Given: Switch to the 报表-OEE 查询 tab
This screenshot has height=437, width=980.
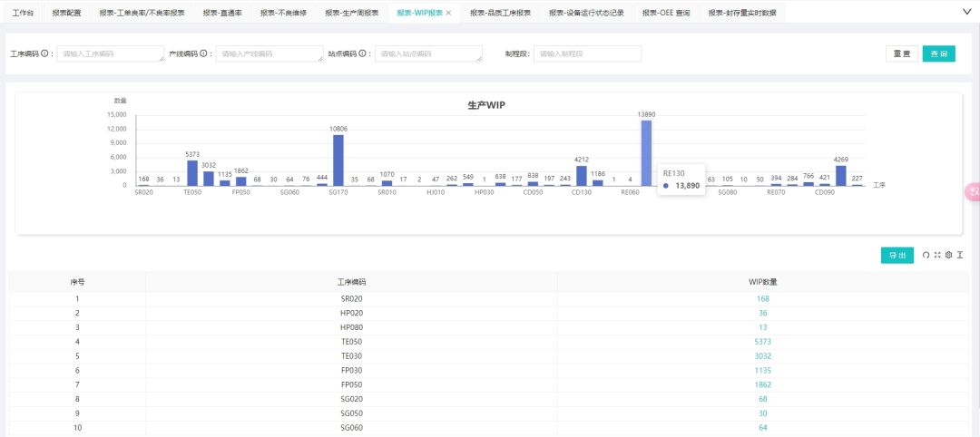Looking at the screenshot, I should click(666, 13).
